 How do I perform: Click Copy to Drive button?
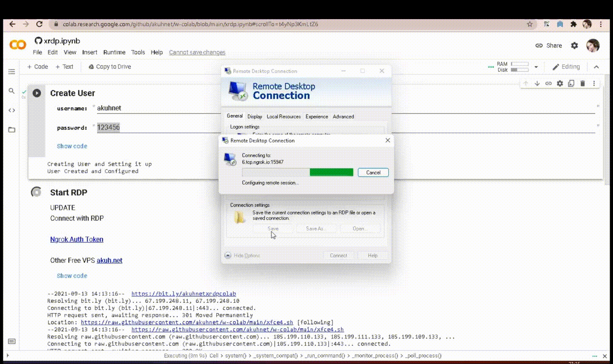tap(109, 67)
